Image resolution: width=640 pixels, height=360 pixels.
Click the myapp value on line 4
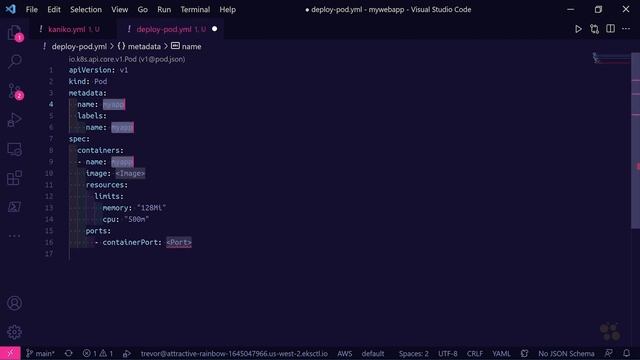coord(113,104)
